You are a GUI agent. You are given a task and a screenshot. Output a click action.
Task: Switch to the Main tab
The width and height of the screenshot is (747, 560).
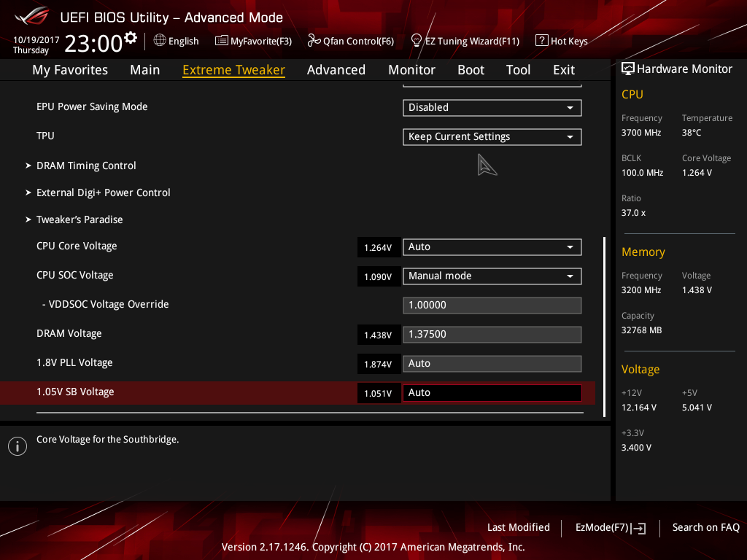[145, 70]
